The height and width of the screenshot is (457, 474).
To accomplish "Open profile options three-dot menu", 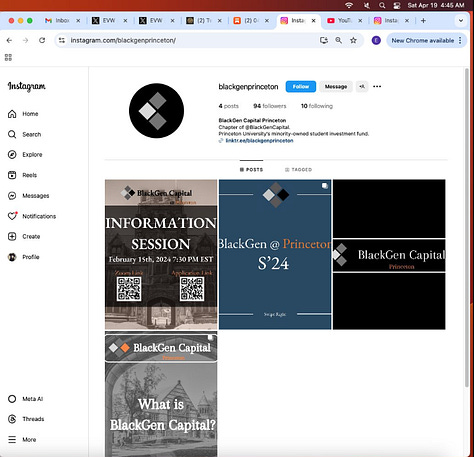I will [x=377, y=87].
